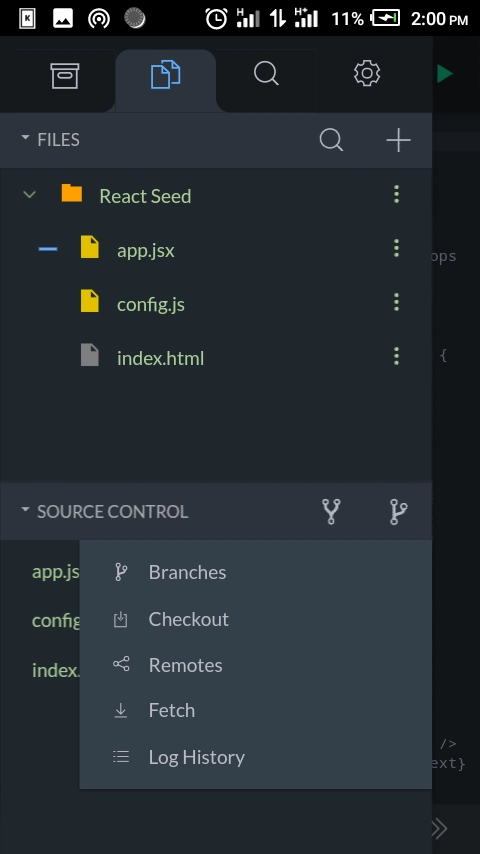
Task: Tap the green run play button
Action: [x=445, y=74]
